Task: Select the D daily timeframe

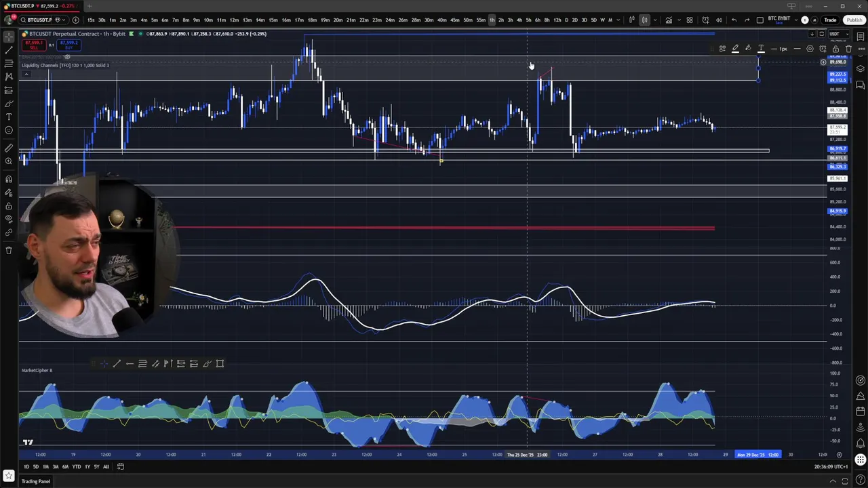Action: tap(566, 20)
